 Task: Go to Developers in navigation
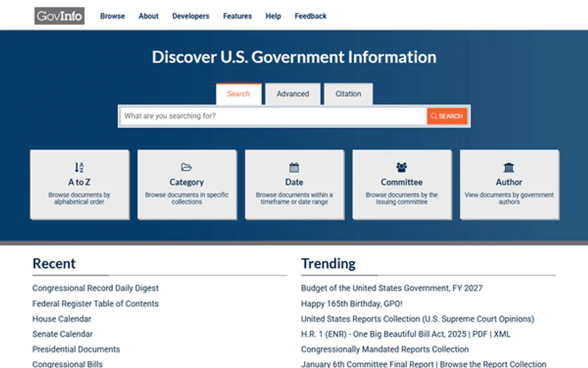coord(191,16)
